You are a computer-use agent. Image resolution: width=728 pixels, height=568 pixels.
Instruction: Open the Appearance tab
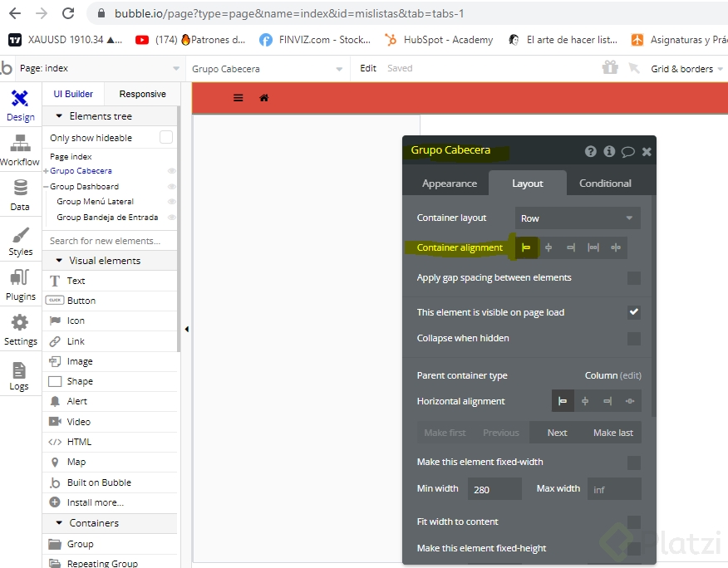[x=449, y=184]
